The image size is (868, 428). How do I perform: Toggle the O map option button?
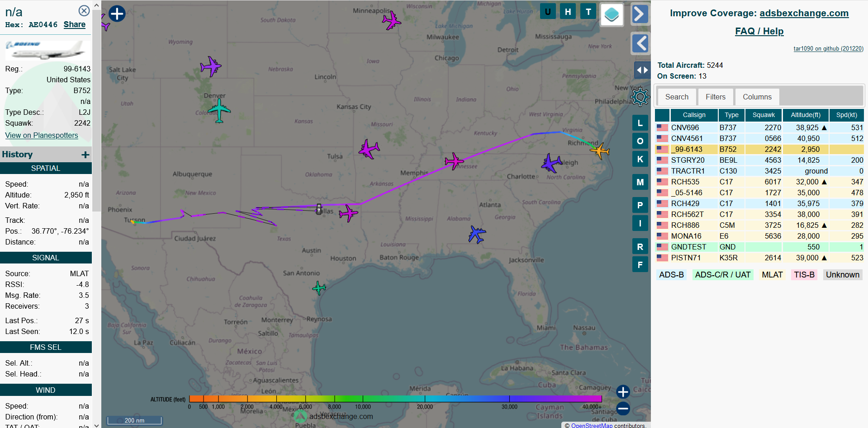tap(640, 141)
